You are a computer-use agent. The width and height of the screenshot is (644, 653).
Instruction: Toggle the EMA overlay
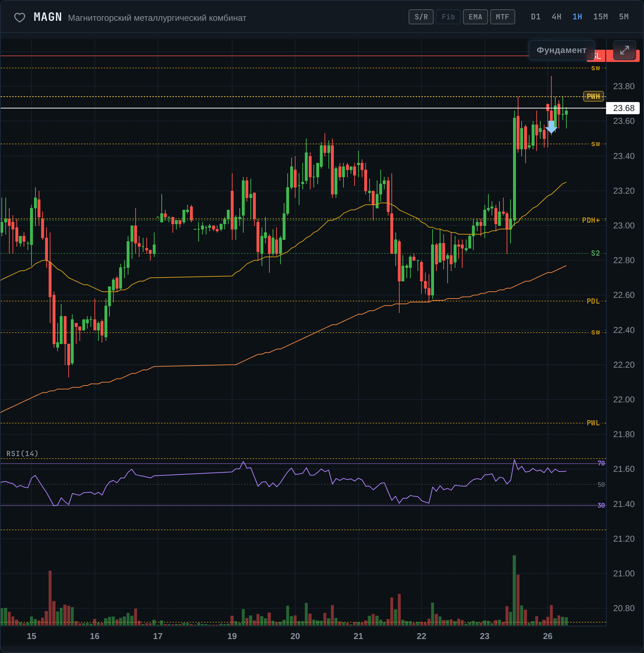(x=475, y=17)
